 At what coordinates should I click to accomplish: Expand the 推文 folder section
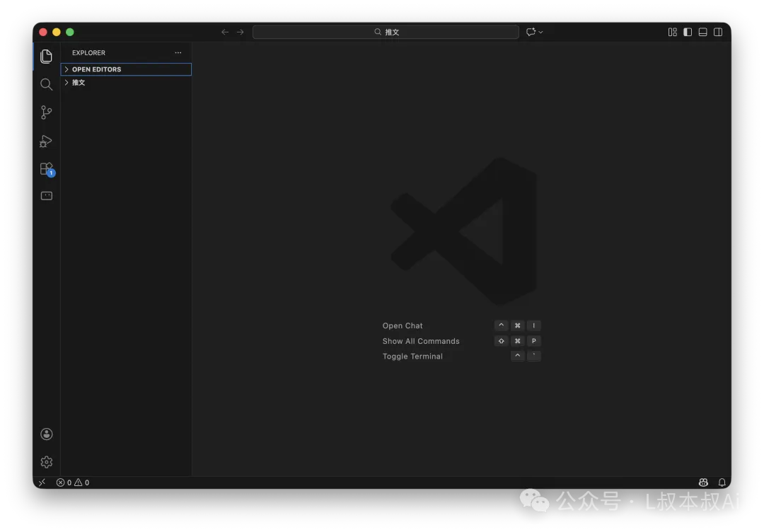pyautogui.click(x=126, y=82)
